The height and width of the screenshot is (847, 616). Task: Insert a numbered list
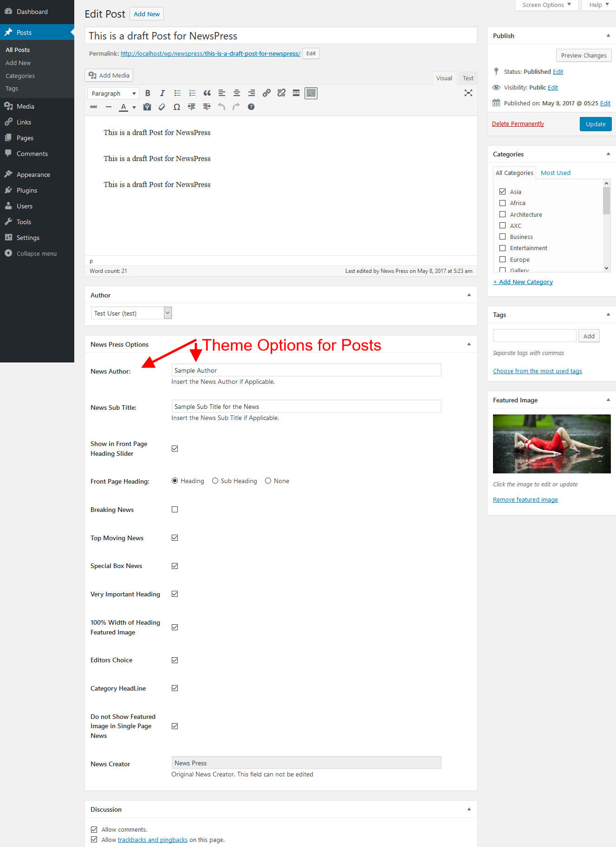click(x=192, y=93)
